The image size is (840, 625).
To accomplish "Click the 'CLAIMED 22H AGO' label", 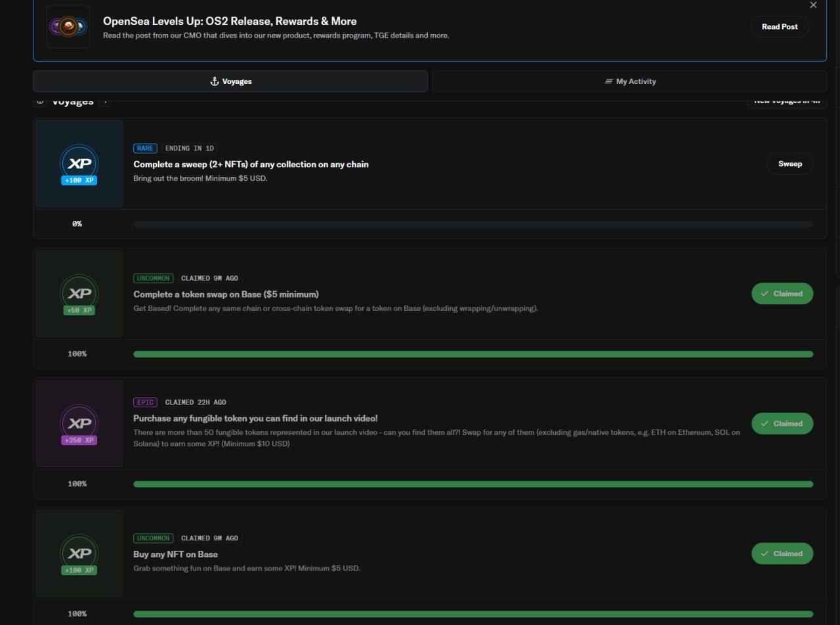I will 196,402.
